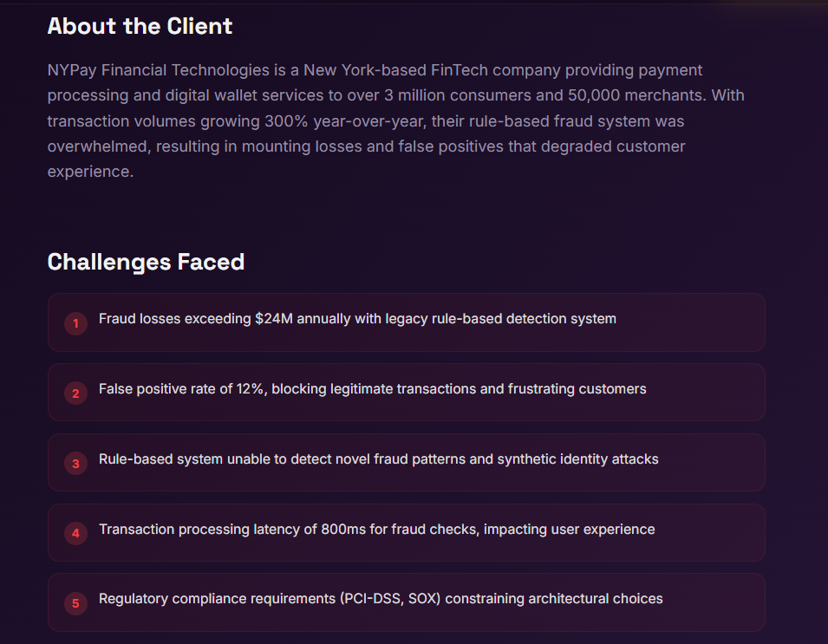Click the number 2 badge icon
Screen dimensions: 828x644
tap(75, 394)
